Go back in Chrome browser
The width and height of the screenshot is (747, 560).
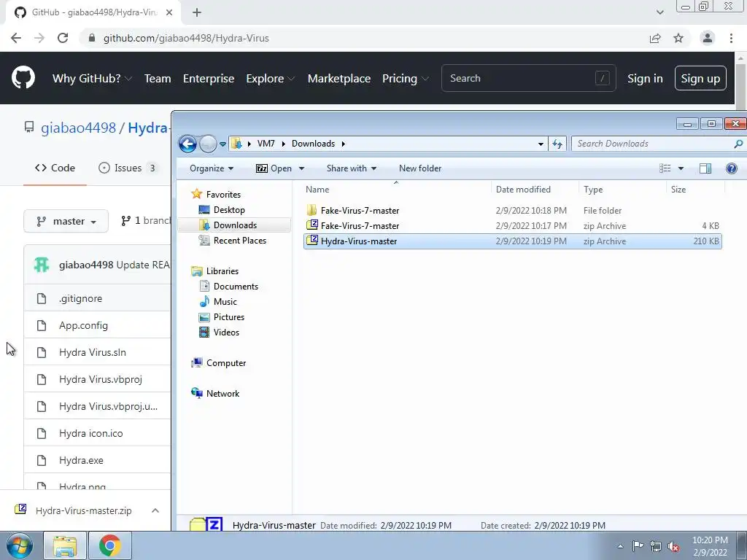coord(16,38)
